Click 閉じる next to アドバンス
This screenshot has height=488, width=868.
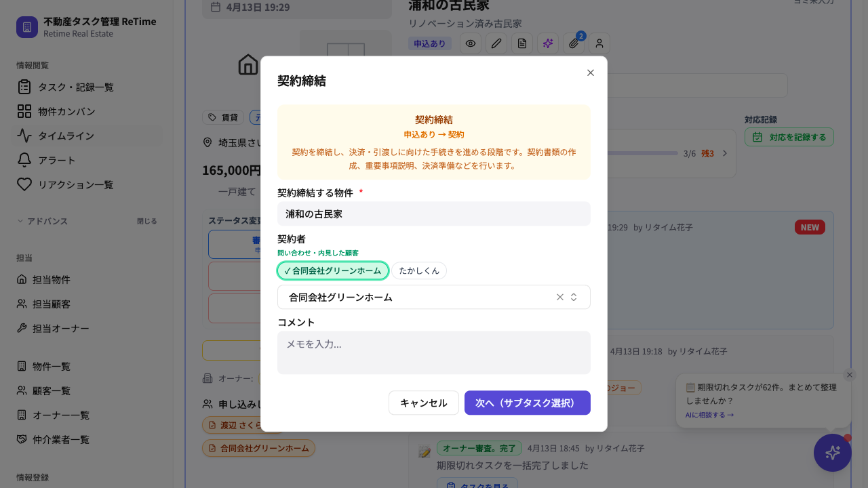click(x=147, y=221)
